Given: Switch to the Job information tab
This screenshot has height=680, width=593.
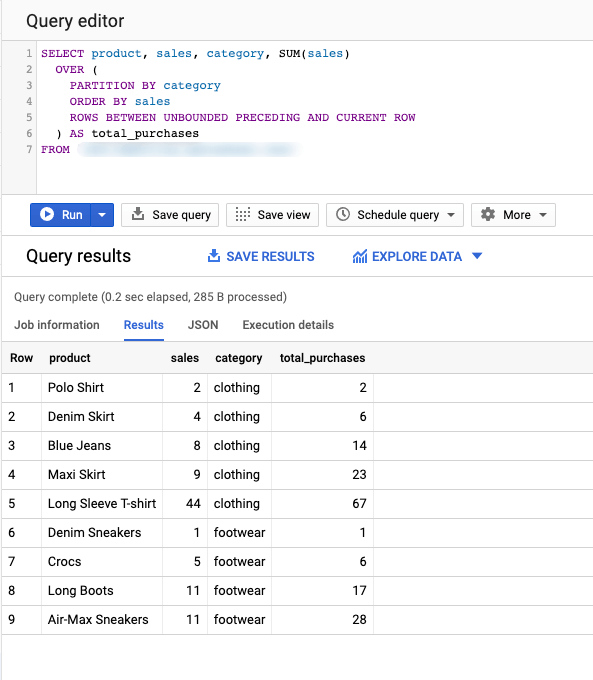Looking at the screenshot, I should point(57,325).
